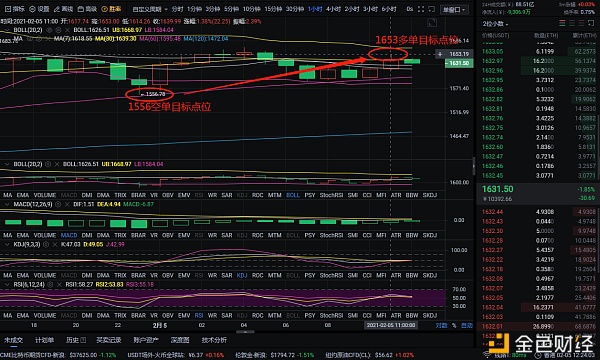Click the order book pop-out icon
This screenshot has height=360, width=600.
[x=591, y=23]
